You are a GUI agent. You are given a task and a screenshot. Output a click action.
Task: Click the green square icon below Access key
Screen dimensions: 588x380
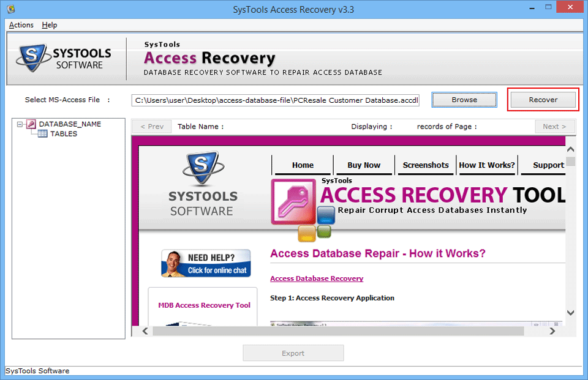coord(324,231)
